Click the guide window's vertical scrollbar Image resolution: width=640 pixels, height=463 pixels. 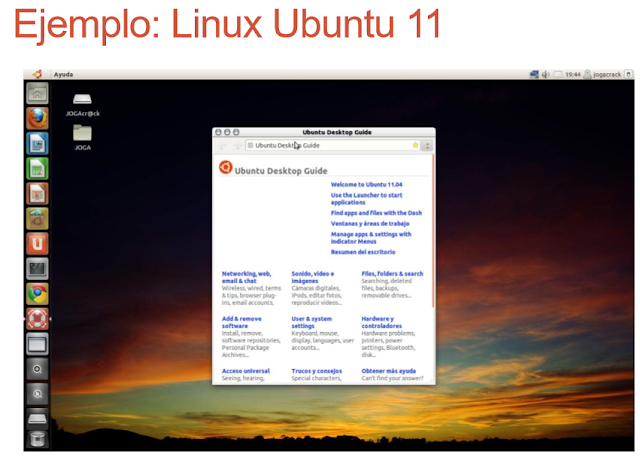pyautogui.click(x=433, y=231)
